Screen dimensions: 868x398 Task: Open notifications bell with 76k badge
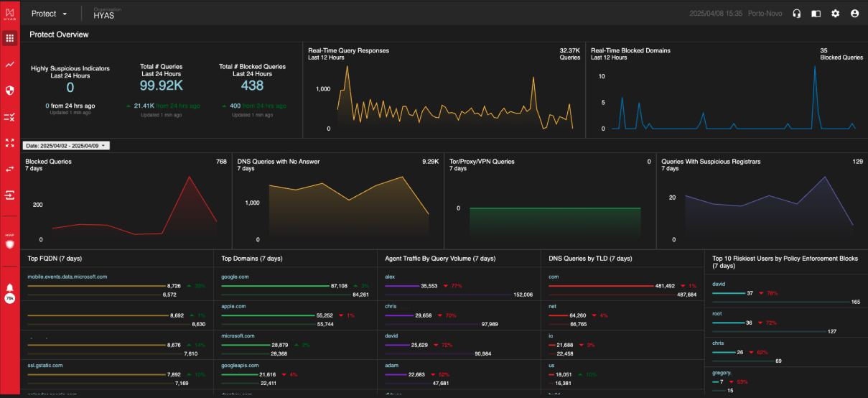(x=9, y=290)
